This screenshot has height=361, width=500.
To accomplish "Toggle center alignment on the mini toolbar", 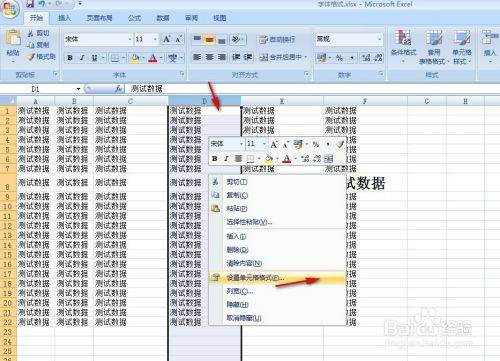I will [238, 159].
